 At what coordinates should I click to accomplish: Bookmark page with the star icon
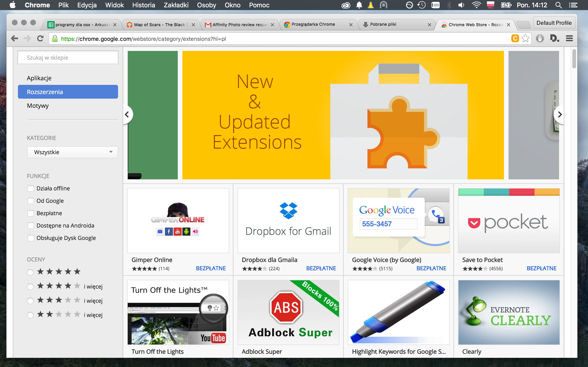[525, 38]
